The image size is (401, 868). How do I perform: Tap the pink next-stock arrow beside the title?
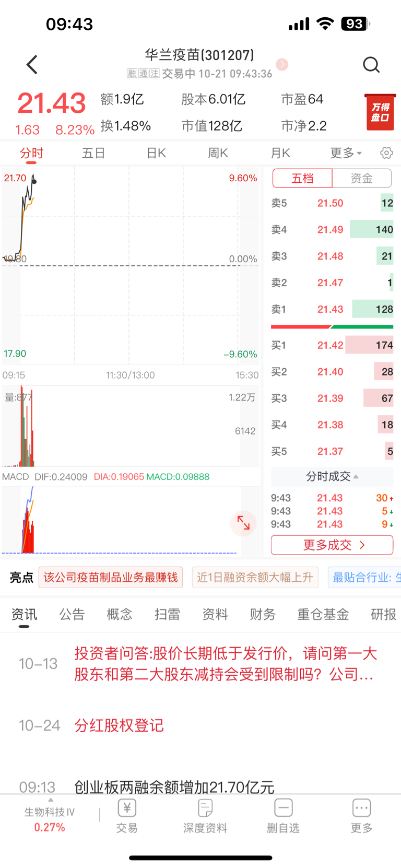click(282, 64)
